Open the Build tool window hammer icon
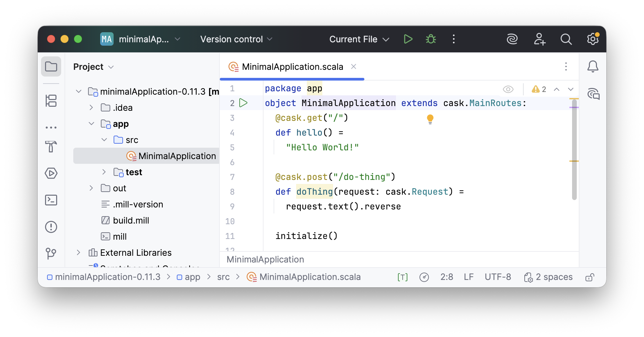 click(51, 147)
